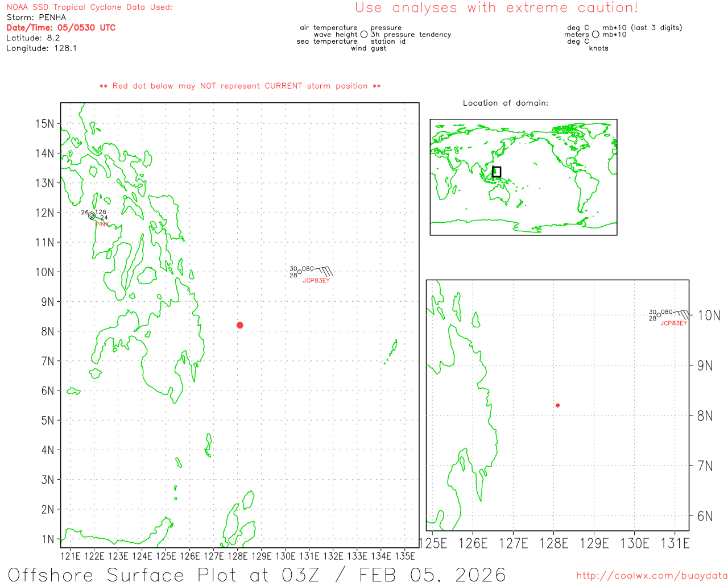Screen dimensions: 728x582
Task: Click 'mb*10 (last 3 digits)' legend text
Action: 642,27
